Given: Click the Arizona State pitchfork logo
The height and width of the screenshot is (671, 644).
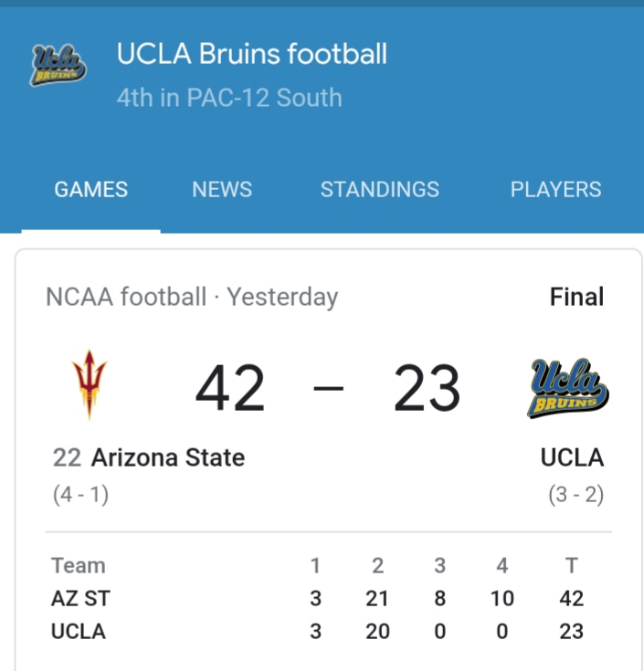Looking at the screenshot, I should pyautogui.click(x=89, y=385).
